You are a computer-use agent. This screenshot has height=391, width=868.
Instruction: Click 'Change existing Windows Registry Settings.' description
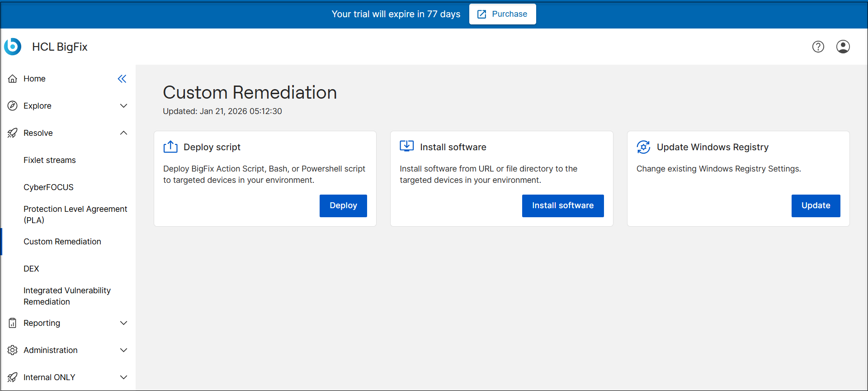pos(719,169)
